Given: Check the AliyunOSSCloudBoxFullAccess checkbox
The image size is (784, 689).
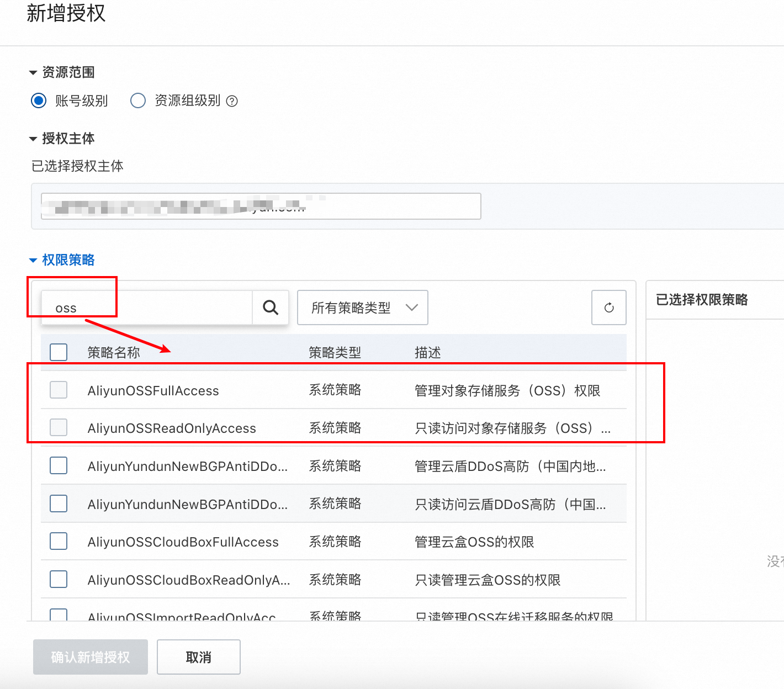Looking at the screenshot, I should pos(59,542).
